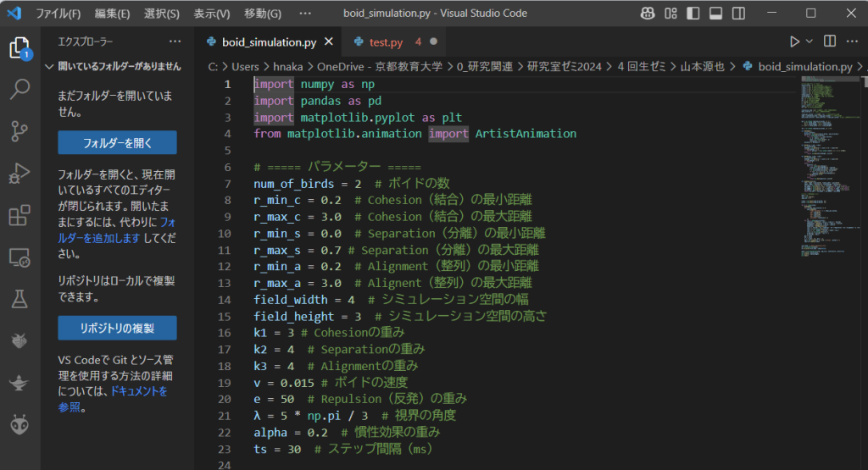Click the フォルダーを開く button
Image resolution: width=868 pixels, height=470 pixels.
pyautogui.click(x=117, y=142)
